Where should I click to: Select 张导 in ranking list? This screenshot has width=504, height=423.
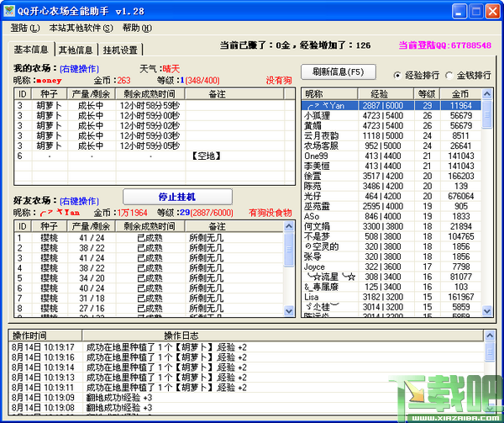[x=391, y=256]
